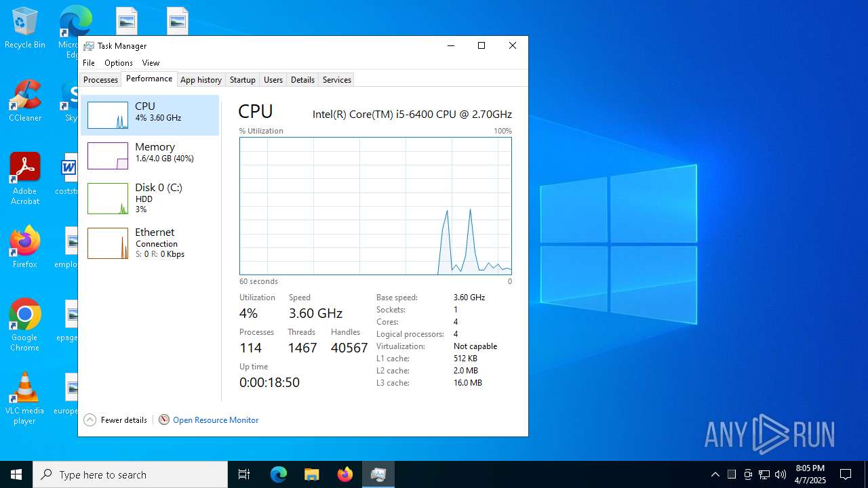The width and height of the screenshot is (868, 488).
Task: Switch to the Details tab
Action: 302,80
